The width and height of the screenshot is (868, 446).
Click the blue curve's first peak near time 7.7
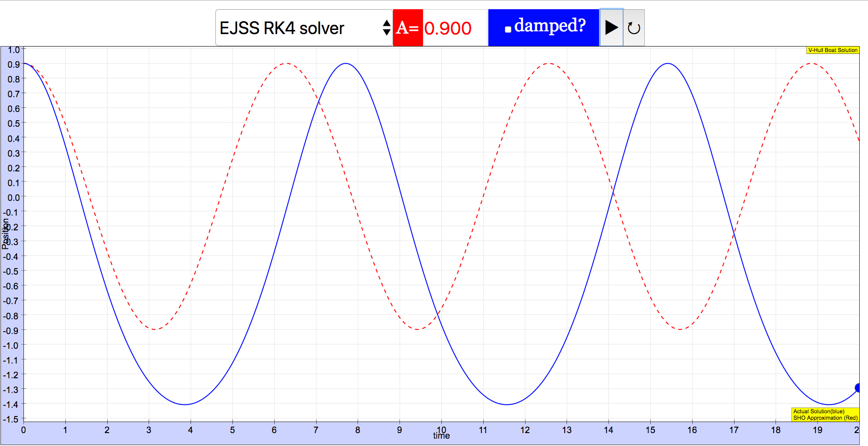click(x=346, y=64)
